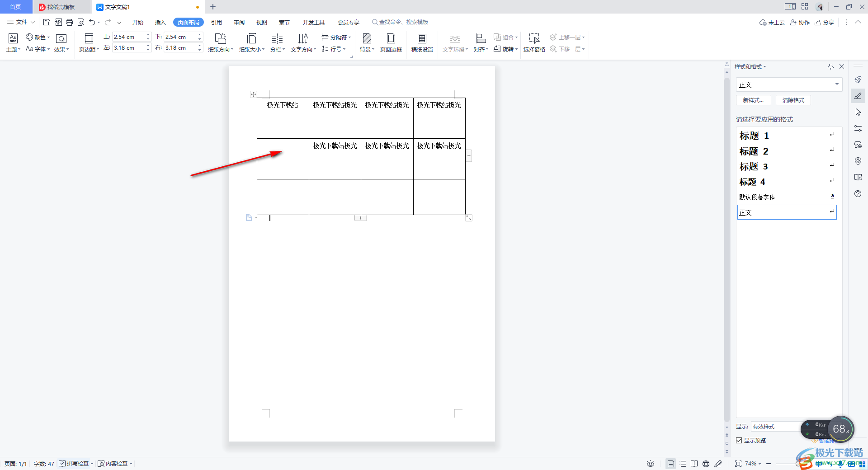This screenshot has height=470, width=868.
Task: Click New Style (新样式...) button
Action: click(753, 100)
